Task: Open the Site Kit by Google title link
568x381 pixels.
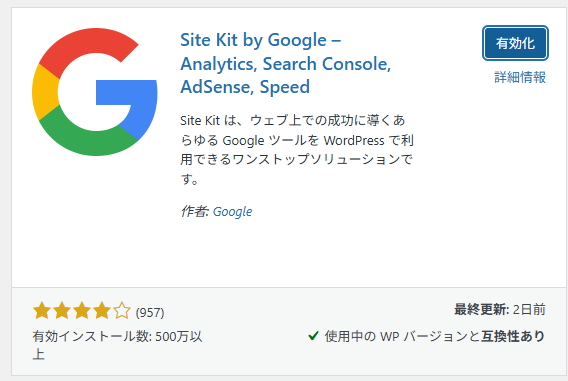Action: [286, 63]
